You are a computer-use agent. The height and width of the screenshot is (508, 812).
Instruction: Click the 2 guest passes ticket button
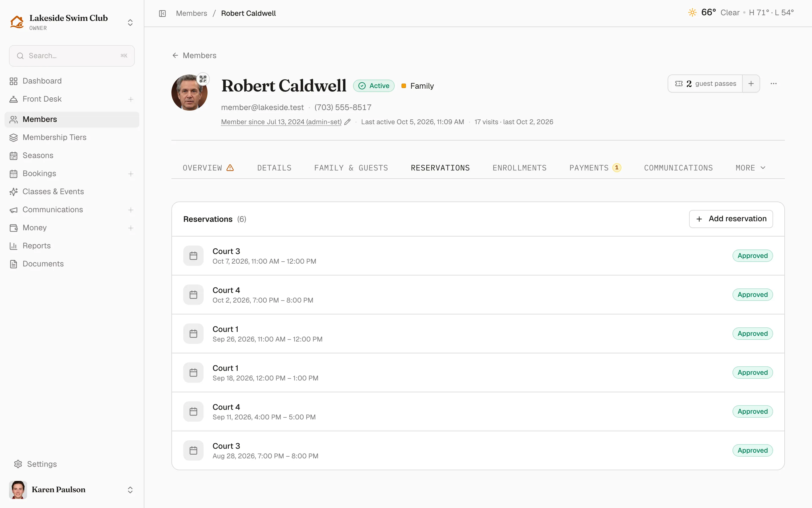point(705,84)
